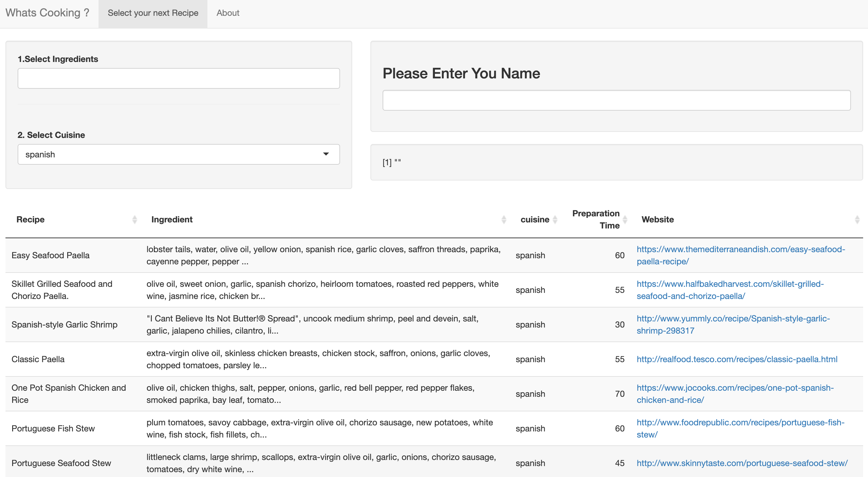868x477 pixels.
Task: Click the Select Ingredients input box
Action: pyautogui.click(x=179, y=78)
